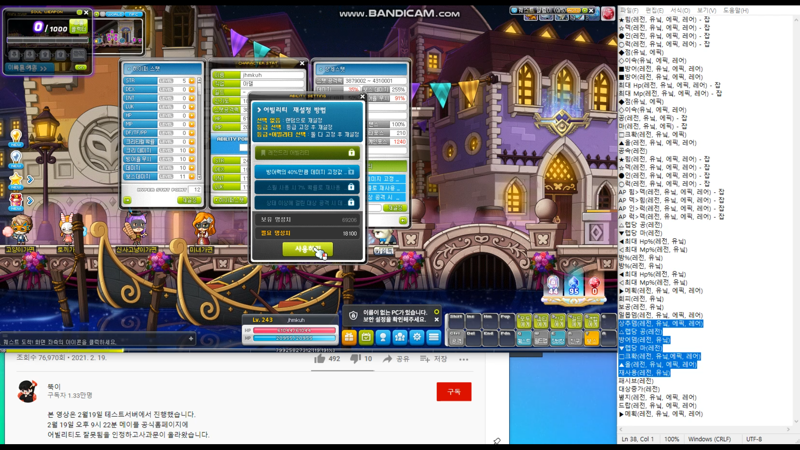The image size is (800, 450).
Task: Open Notepad Format menu
Action: (x=680, y=10)
